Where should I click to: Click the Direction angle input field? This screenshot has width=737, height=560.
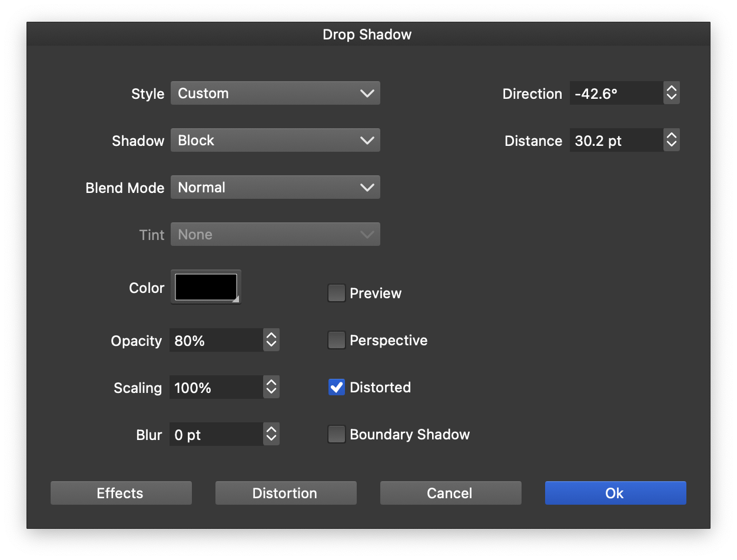click(616, 94)
